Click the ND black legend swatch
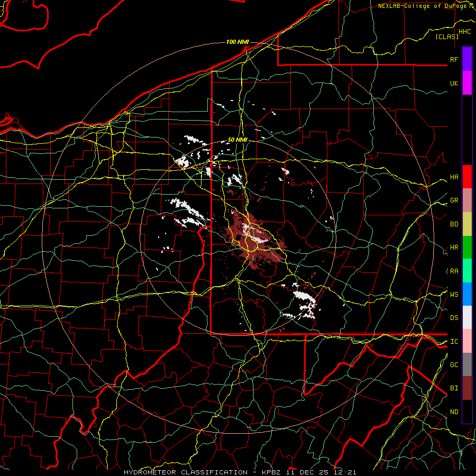The image size is (476, 476). (467, 411)
